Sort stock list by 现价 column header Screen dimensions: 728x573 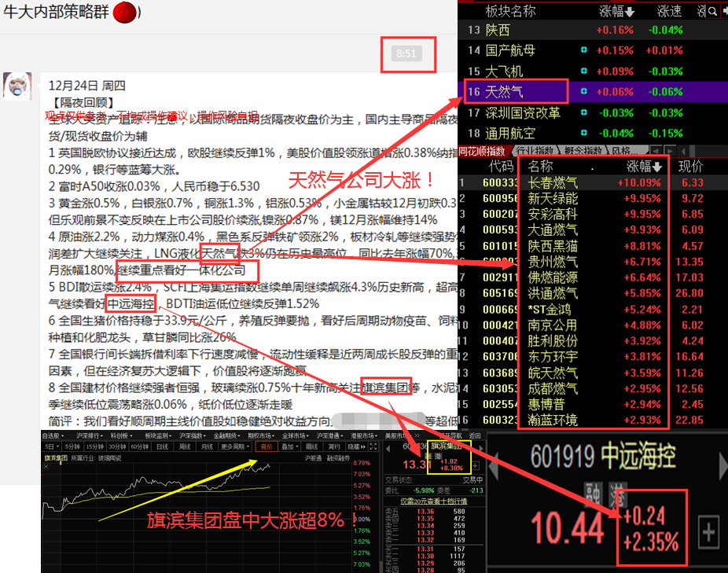(x=690, y=166)
